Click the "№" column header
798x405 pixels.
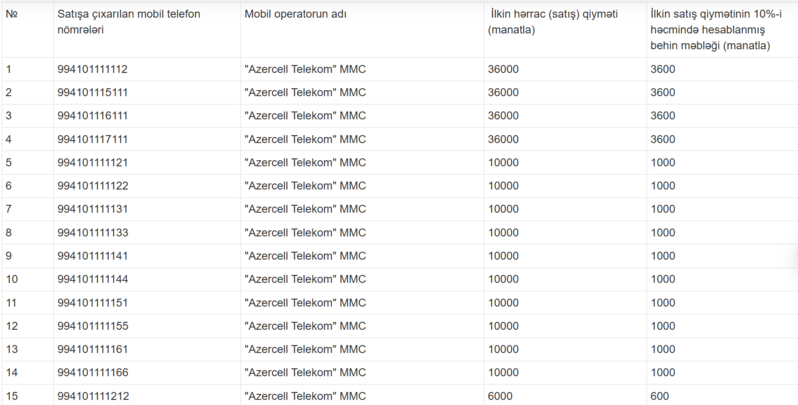(11, 17)
